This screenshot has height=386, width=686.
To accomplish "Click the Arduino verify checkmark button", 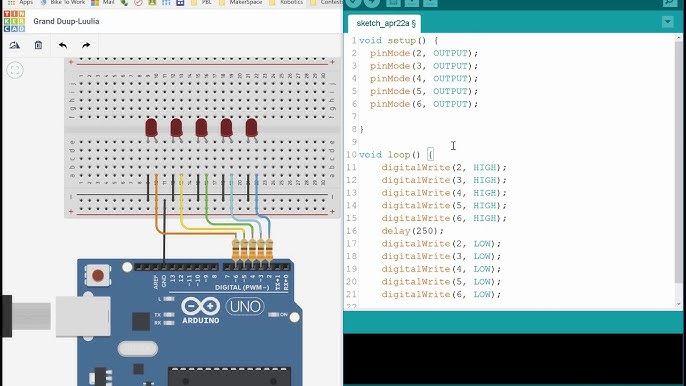I will (x=354, y=2).
